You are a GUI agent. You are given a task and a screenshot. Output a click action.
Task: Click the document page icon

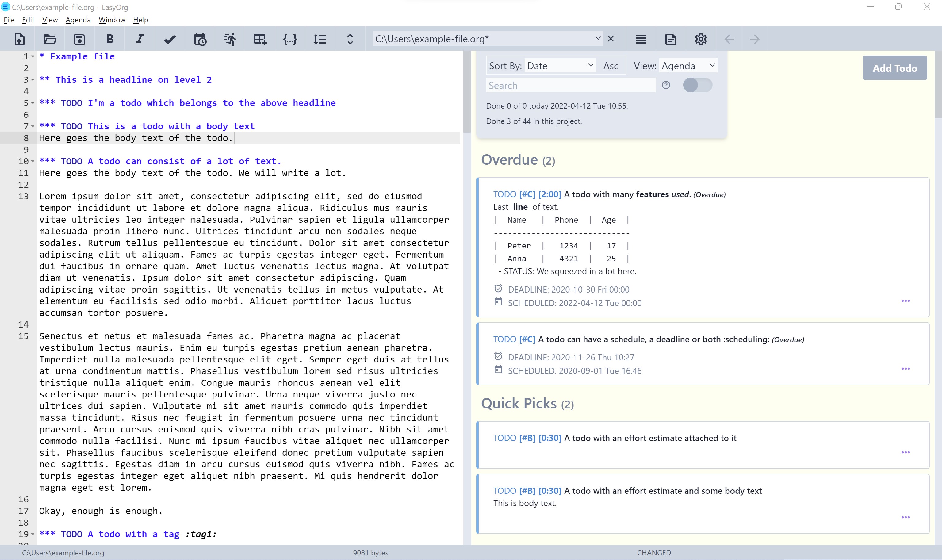671,39
